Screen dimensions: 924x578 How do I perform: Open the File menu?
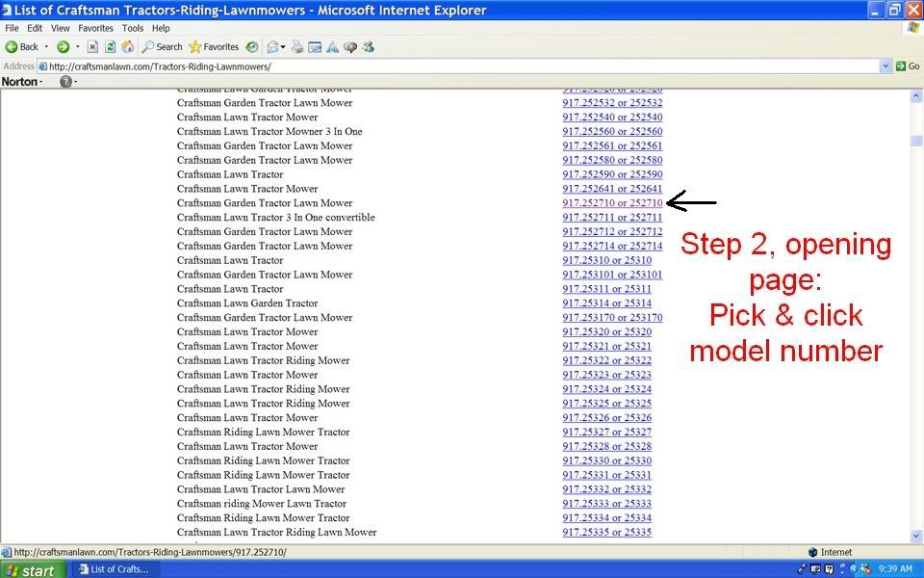(12, 28)
